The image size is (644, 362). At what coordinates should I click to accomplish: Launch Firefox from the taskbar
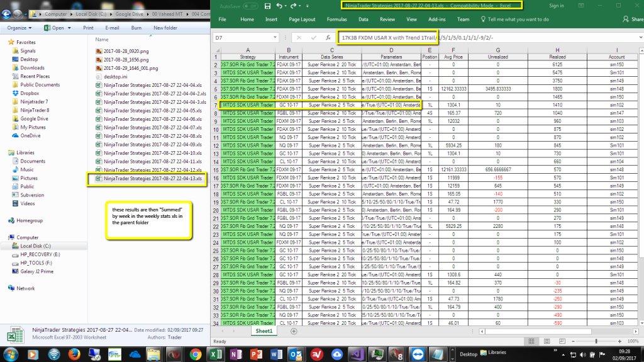click(x=74, y=354)
